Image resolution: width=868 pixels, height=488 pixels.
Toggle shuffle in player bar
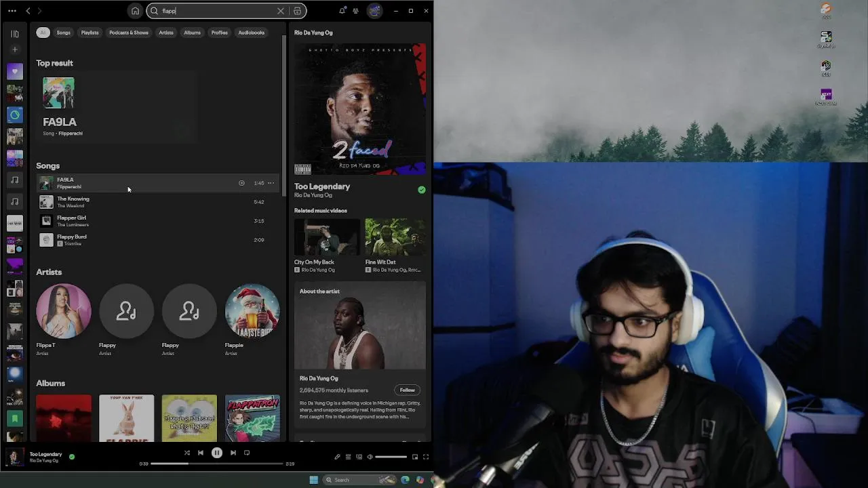187,453
